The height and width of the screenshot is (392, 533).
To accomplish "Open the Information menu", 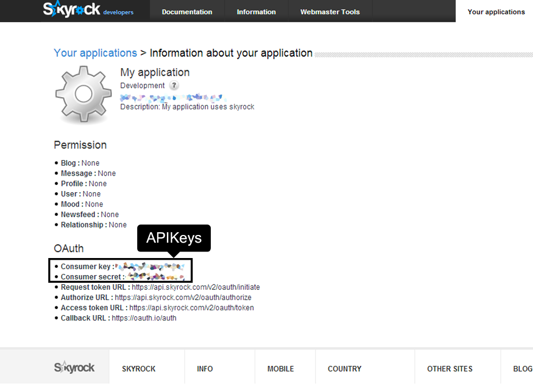I will coord(256,12).
